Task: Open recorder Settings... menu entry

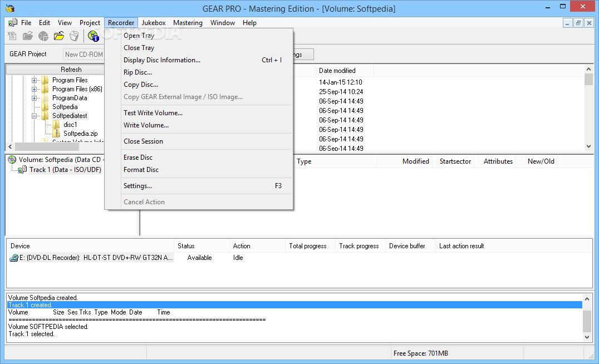Action: [x=199, y=186]
